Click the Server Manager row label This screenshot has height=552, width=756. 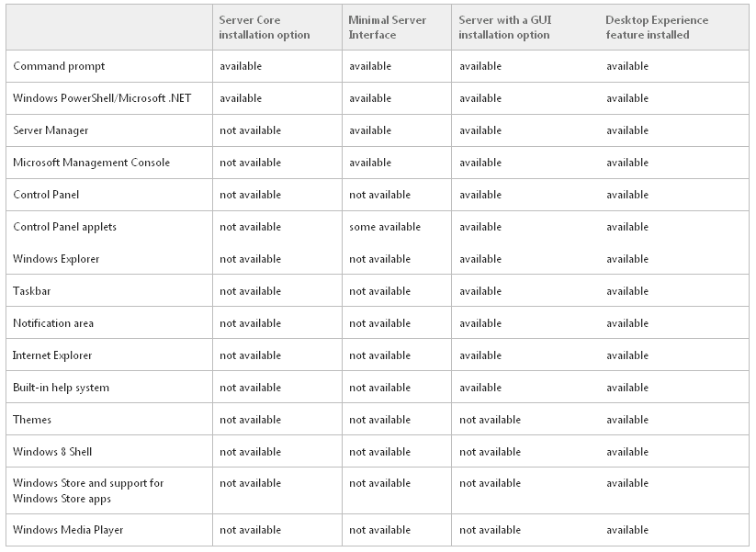click(51, 130)
